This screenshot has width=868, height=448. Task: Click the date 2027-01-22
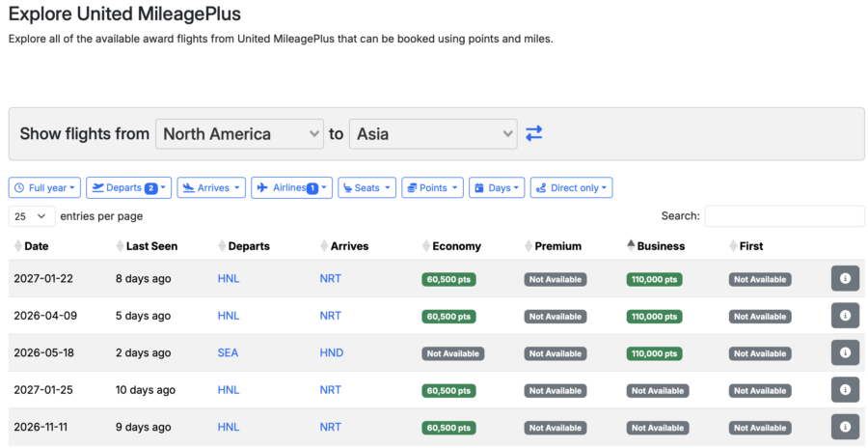click(45, 278)
